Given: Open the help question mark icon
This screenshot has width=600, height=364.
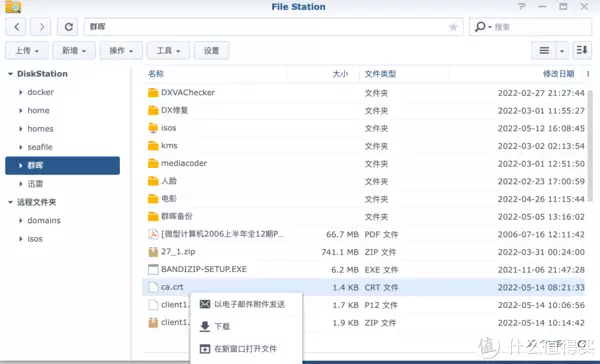Looking at the screenshot, I should pos(522,7).
